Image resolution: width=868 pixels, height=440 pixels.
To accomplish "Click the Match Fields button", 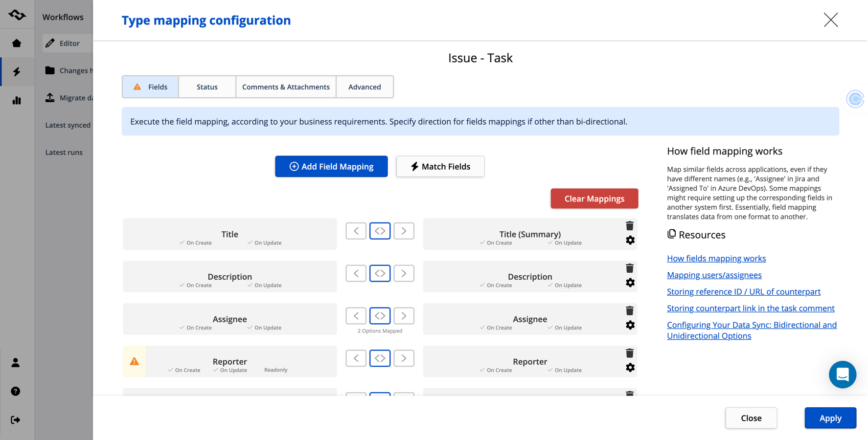I will (440, 167).
